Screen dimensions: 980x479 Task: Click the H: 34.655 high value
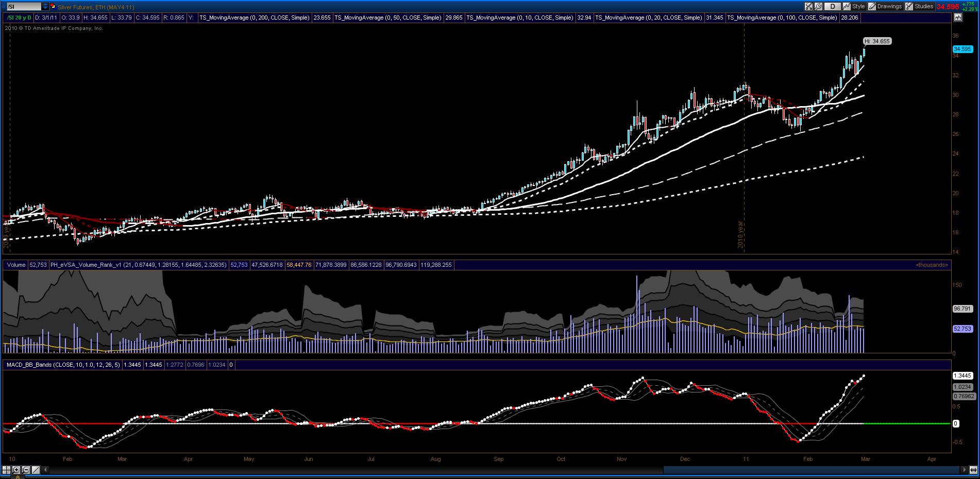pos(95,18)
